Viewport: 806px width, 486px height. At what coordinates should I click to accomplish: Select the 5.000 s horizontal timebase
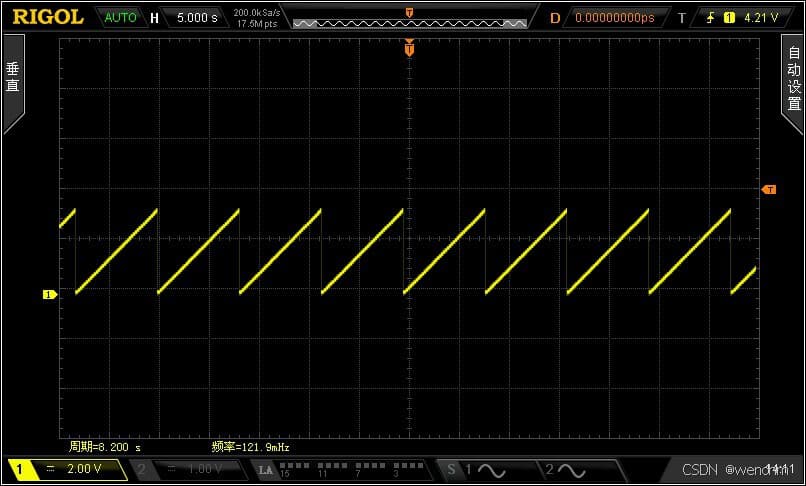(x=197, y=18)
